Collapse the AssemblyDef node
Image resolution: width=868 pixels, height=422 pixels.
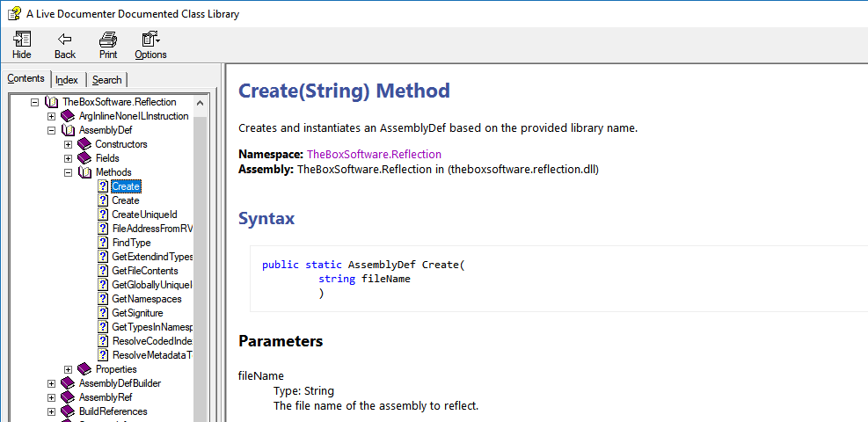pyautogui.click(x=52, y=130)
